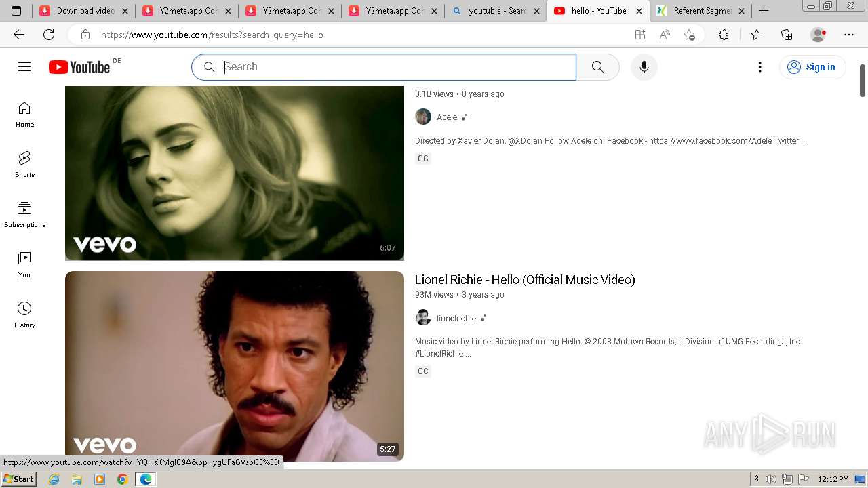Start voice search with microphone icon
The height and width of the screenshot is (488, 868).
point(644,67)
